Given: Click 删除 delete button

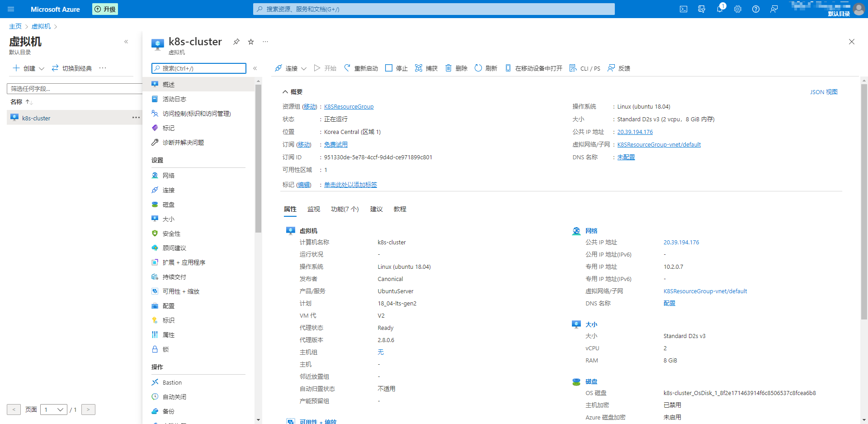Looking at the screenshot, I should 456,68.
